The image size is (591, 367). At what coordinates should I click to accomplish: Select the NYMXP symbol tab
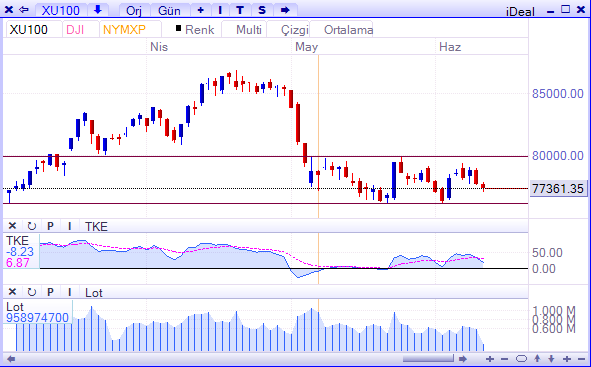(124, 29)
